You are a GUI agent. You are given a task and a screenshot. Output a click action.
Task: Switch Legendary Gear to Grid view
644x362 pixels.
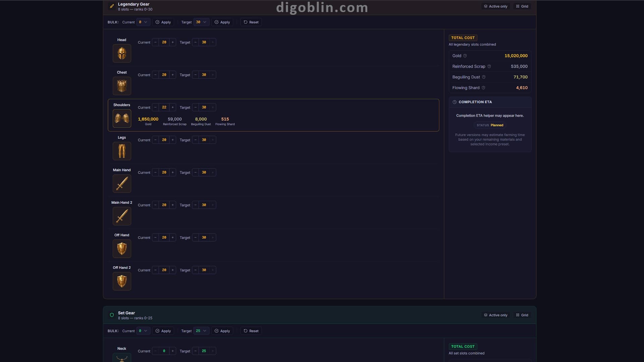pyautogui.click(x=522, y=6)
